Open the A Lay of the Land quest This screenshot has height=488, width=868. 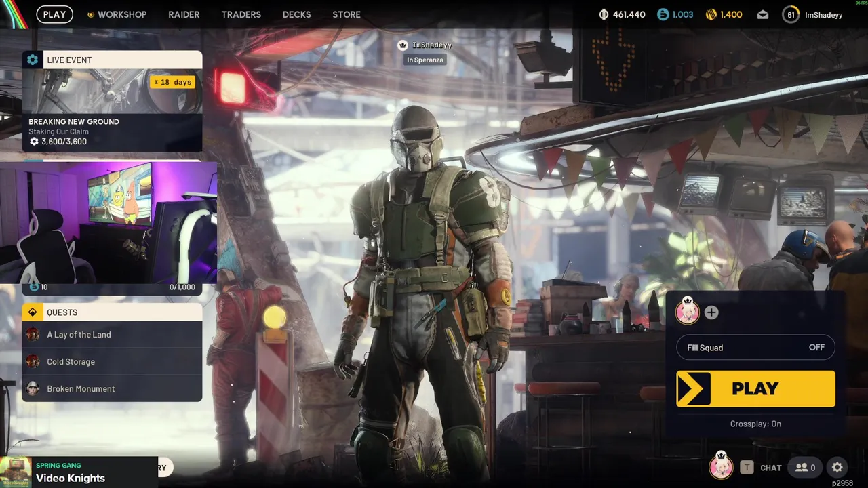tap(112, 334)
